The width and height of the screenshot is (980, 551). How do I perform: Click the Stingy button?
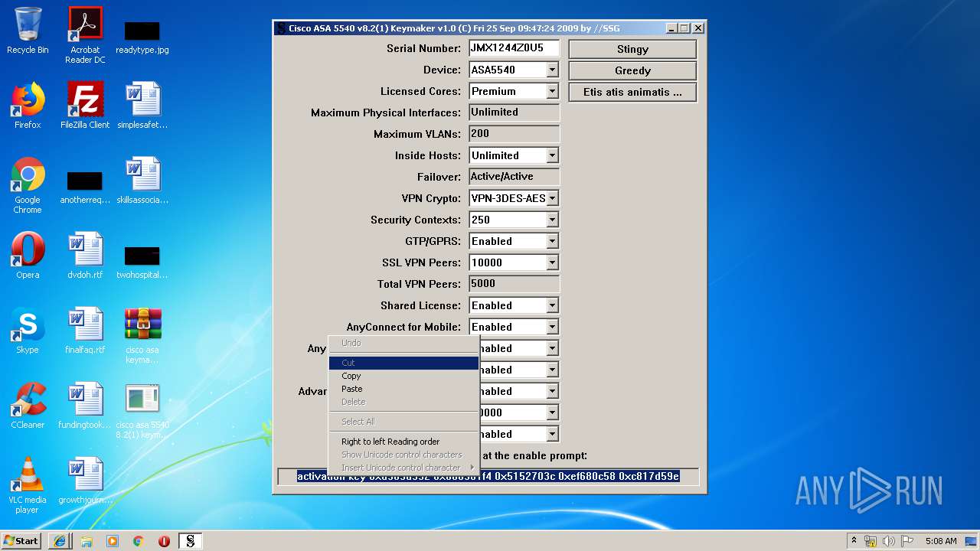pos(632,49)
